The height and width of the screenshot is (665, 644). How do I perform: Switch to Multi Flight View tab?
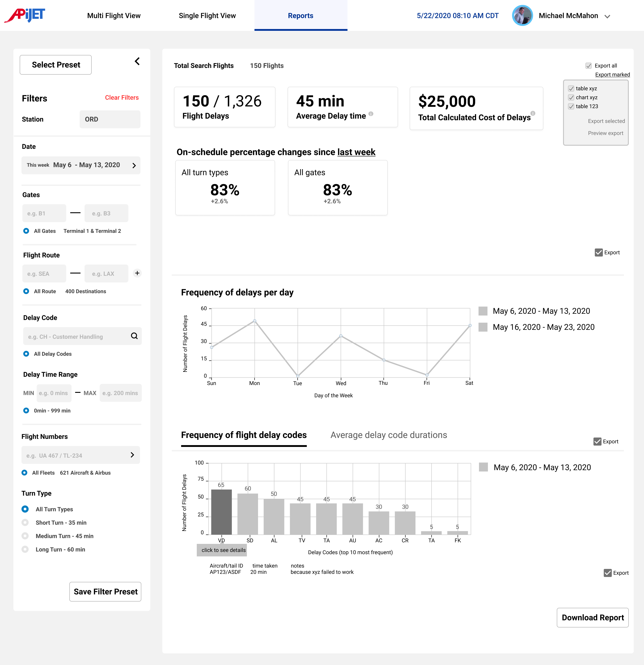[x=114, y=16]
